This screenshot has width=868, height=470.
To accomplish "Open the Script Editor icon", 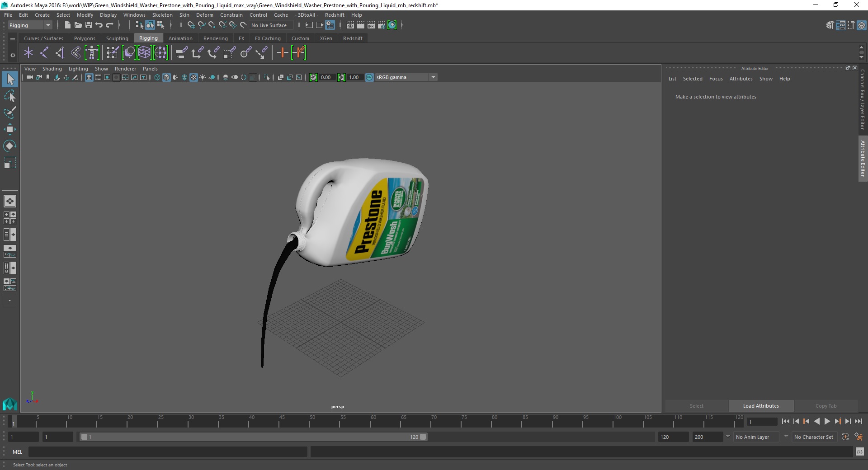I will pyautogui.click(x=860, y=452).
